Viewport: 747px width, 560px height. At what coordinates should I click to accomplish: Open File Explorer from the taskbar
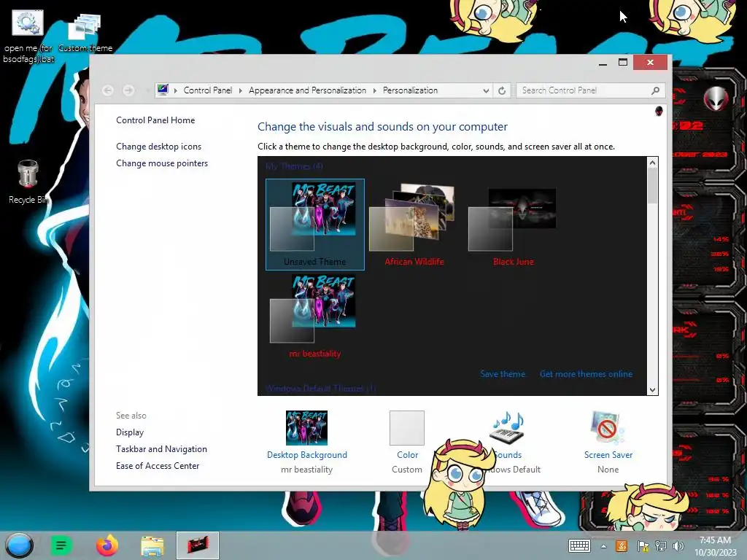[x=152, y=545]
